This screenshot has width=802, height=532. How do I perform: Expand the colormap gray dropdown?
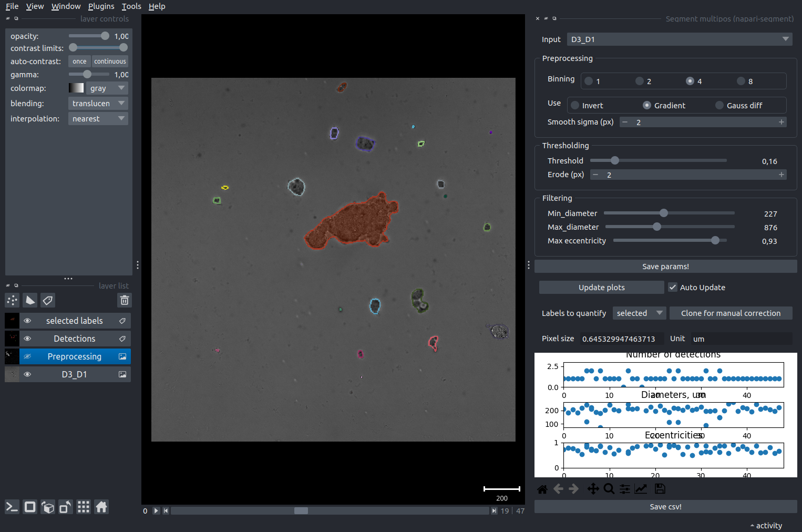click(107, 88)
